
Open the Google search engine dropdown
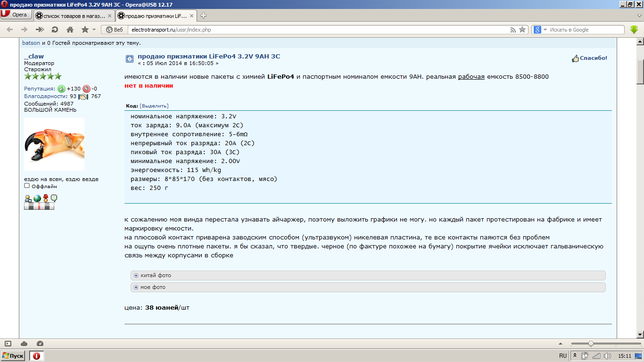pyautogui.click(x=540, y=30)
